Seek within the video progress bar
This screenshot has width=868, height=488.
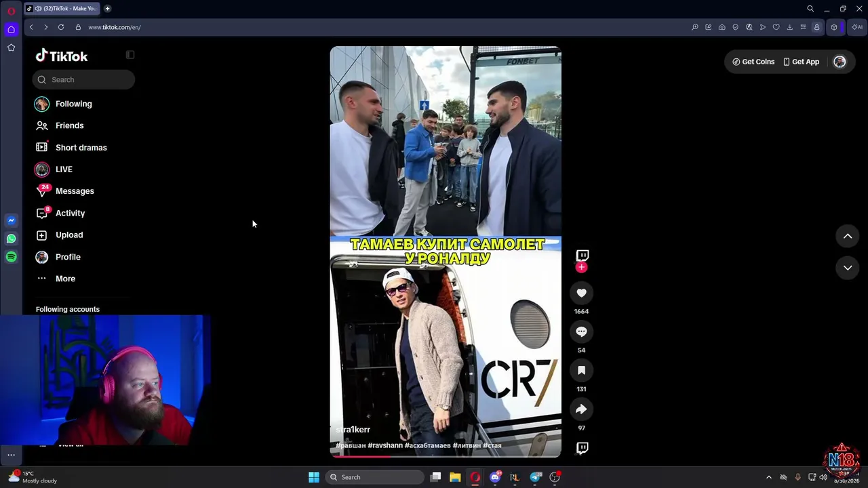446,456
